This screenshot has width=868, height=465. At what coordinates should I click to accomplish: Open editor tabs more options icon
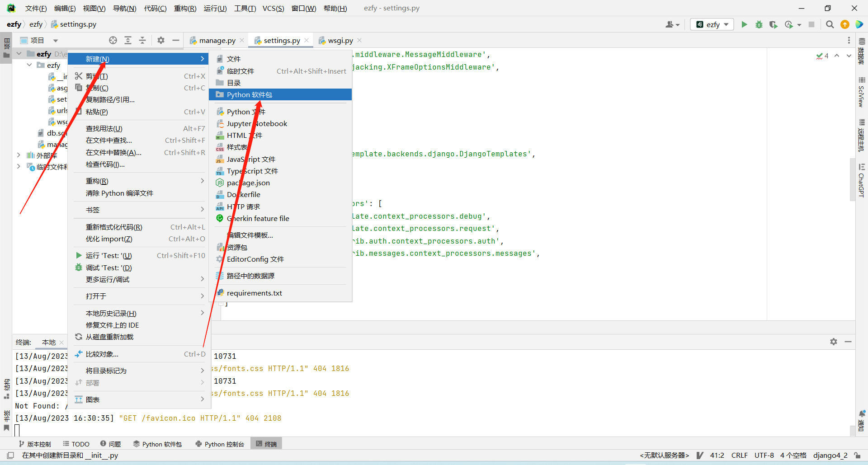tap(849, 40)
